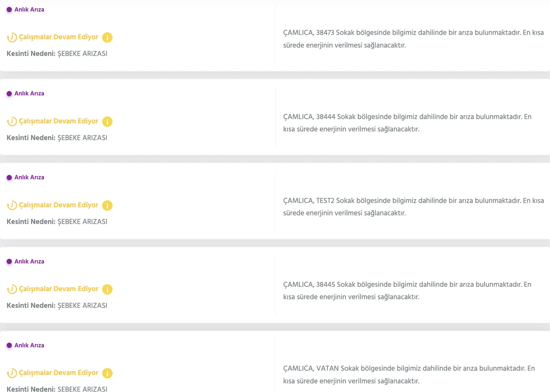Click info icon in the 38445 Sokak card

pos(107,289)
